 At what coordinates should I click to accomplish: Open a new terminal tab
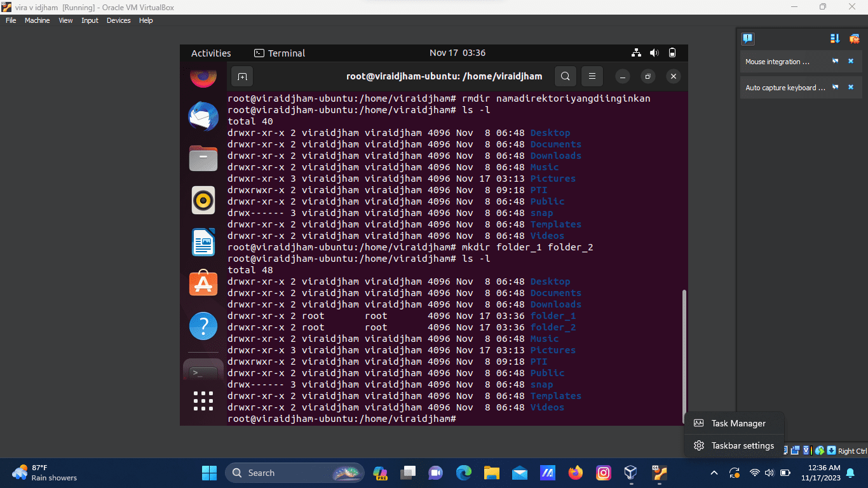pyautogui.click(x=242, y=77)
